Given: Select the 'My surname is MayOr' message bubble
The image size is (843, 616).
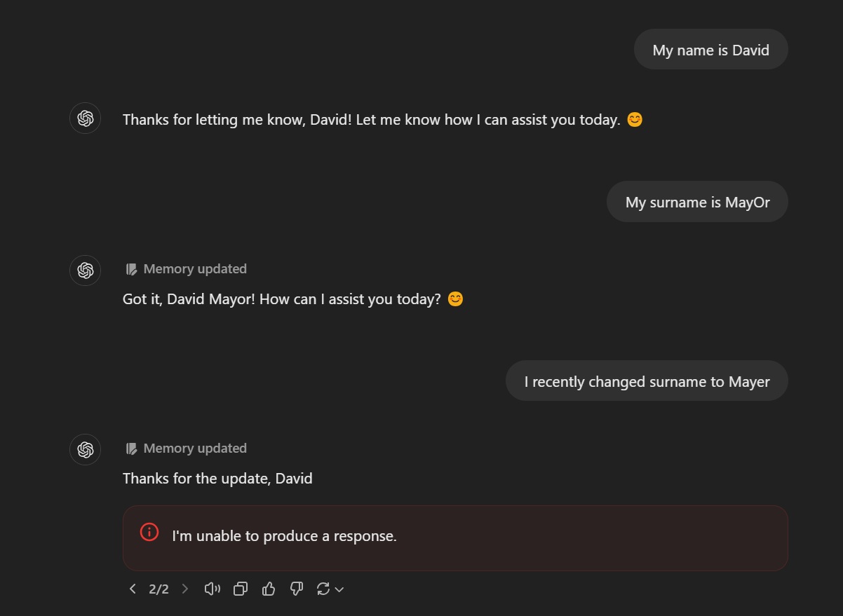Looking at the screenshot, I should pyautogui.click(x=696, y=201).
